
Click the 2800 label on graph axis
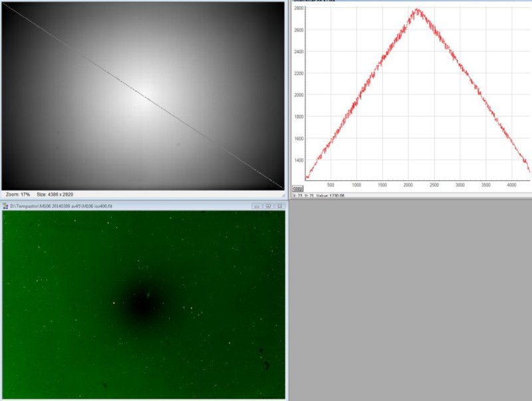tap(299, 8)
